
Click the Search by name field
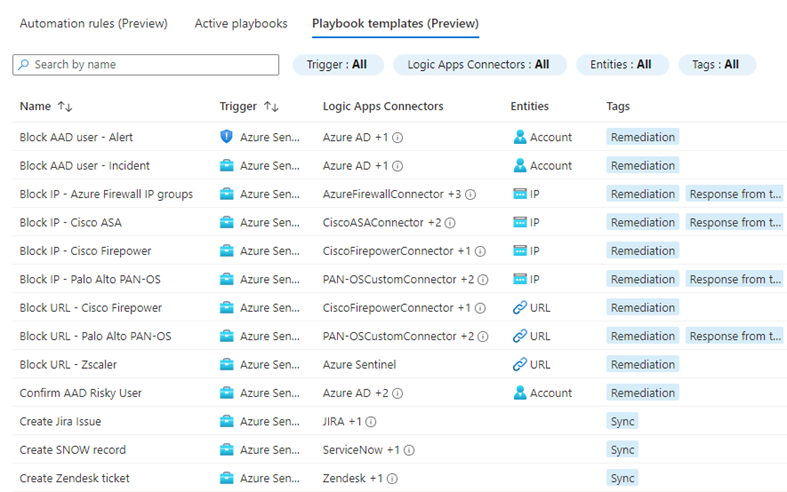pos(152,65)
